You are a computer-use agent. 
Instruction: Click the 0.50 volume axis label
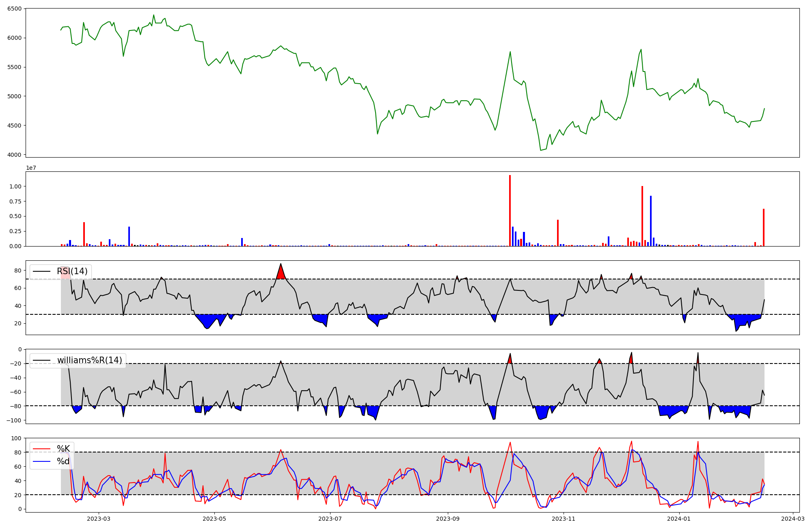pyautogui.click(x=15, y=216)
